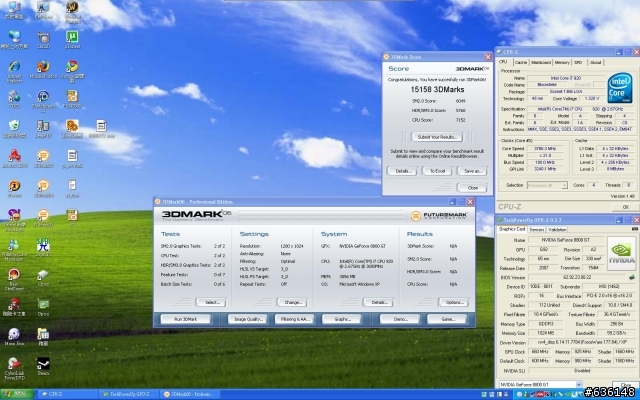Click Driver Version field in GPU-Z
The width and height of the screenshot is (640, 400).
coord(583,342)
